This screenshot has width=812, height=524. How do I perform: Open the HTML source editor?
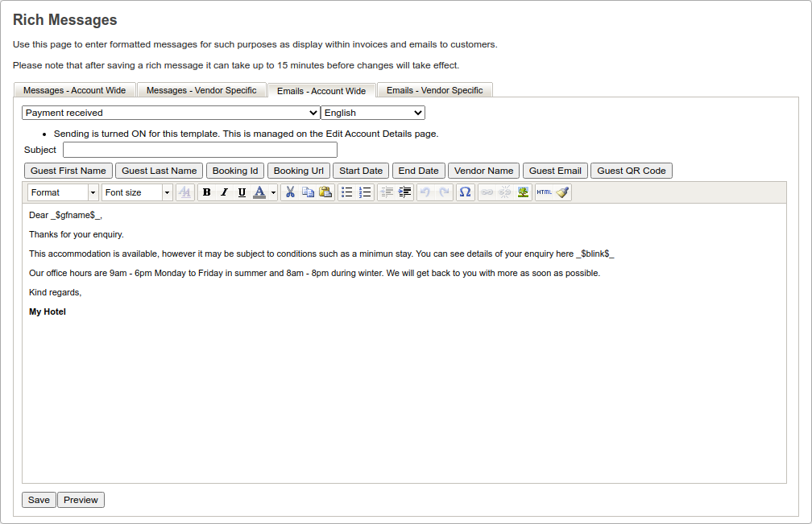(545, 192)
